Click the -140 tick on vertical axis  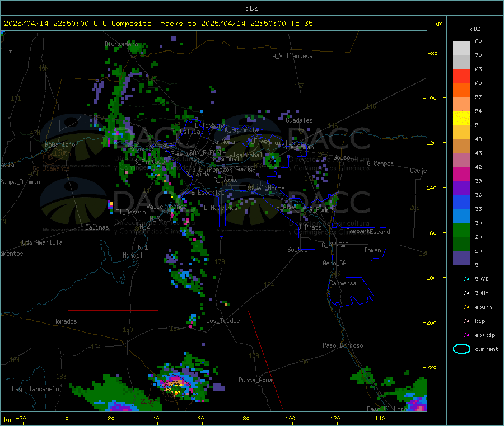(431, 188)
